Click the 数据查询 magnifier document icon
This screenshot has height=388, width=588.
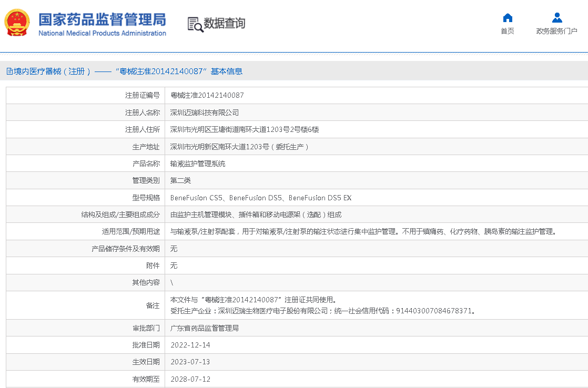pyautogui.click(x=195, y=24)
